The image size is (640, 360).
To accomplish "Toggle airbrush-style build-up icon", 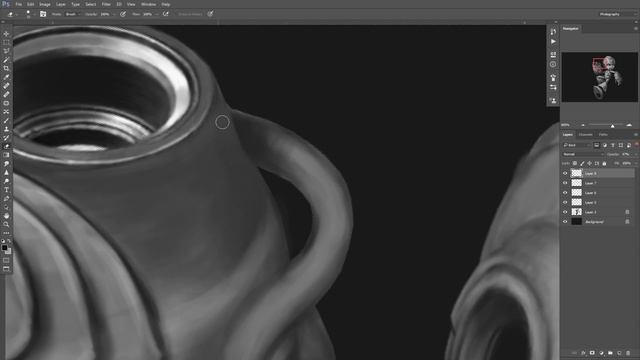I will click(165, 14).
